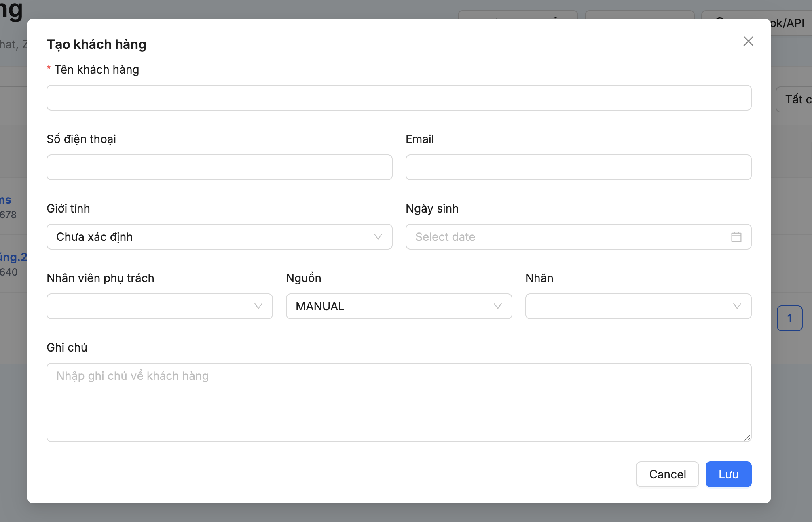The image size is (812, 522).
Task: Click chevron icon in Nguồn selector
Action: [x=497, y=306]
